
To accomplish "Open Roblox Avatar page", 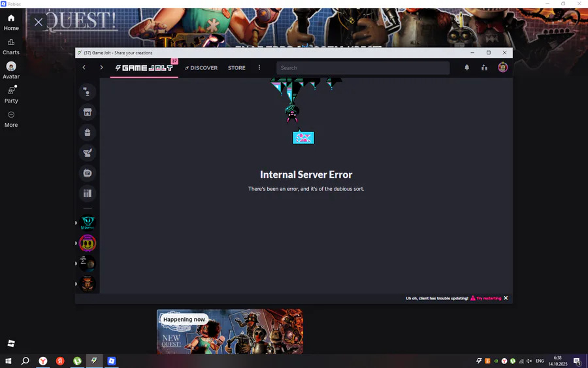I will click(x=11, y=71).
